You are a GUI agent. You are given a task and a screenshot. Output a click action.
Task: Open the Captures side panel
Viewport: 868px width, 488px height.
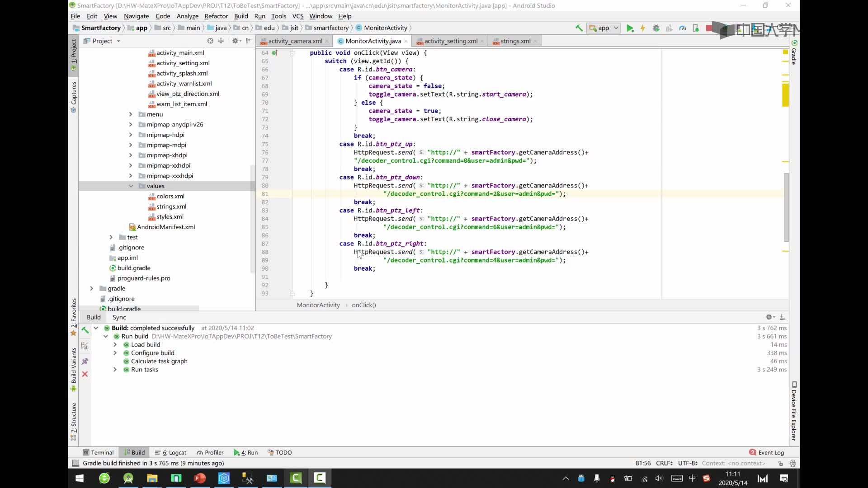coord(73,97)
